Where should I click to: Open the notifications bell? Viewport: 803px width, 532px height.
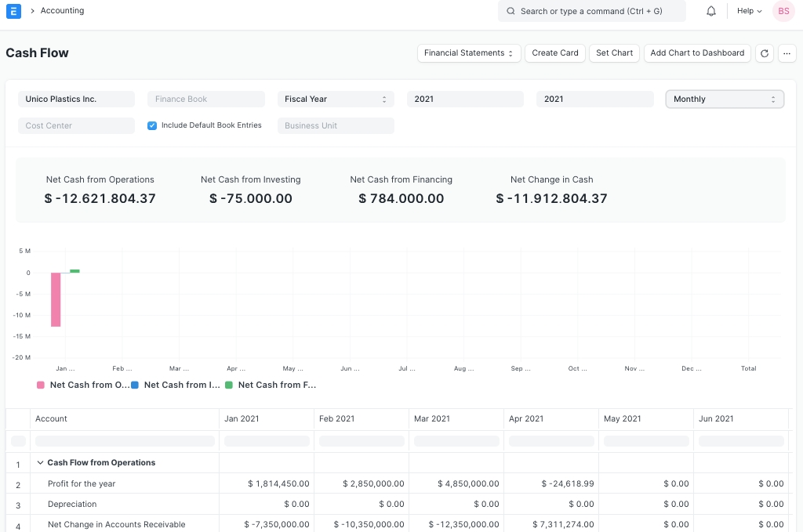tap(711, 11)
